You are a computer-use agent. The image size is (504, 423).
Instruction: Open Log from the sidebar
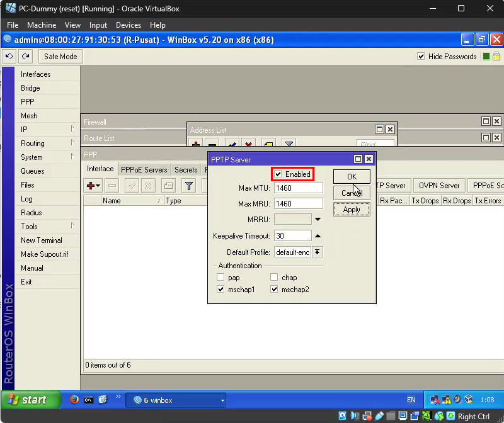click(47, 198)
